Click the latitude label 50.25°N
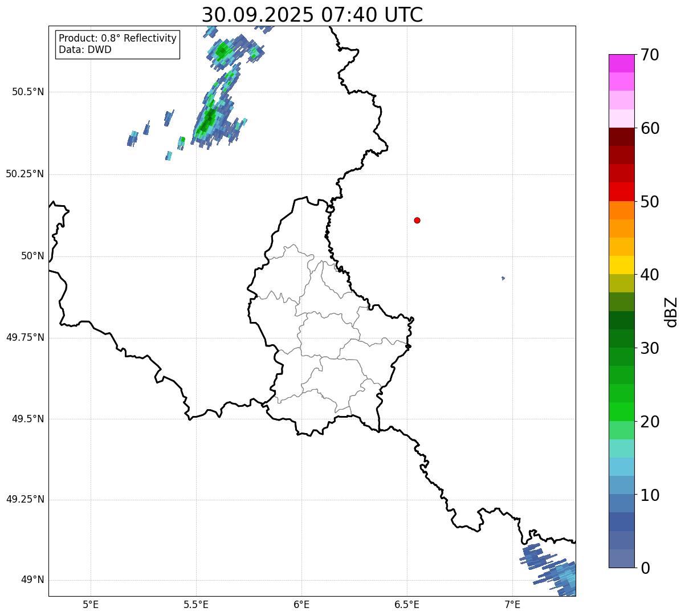Image resolution: width=685 pixels, height=616 pixels. click(x=25, y=174)
